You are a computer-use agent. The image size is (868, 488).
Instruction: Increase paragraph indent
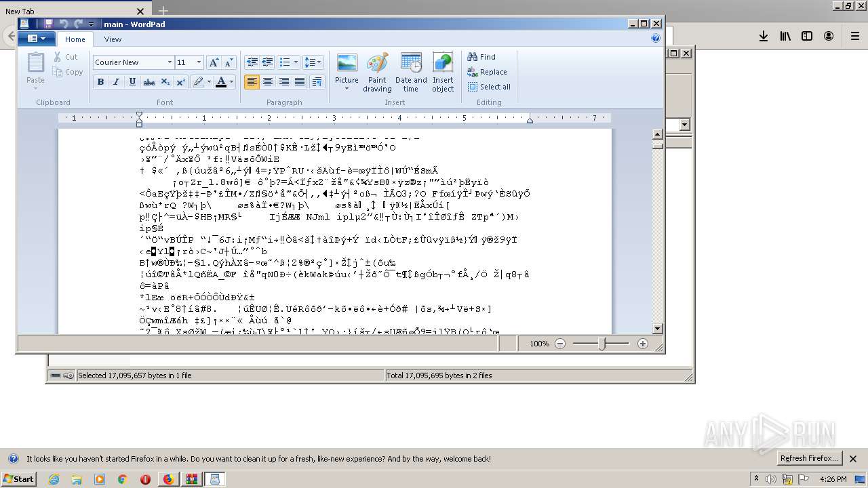click(267, 62)
